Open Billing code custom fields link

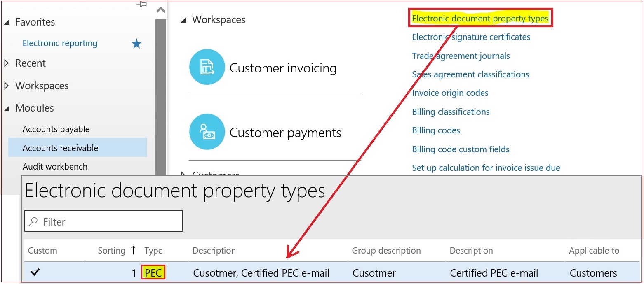(x=461, y=149)
